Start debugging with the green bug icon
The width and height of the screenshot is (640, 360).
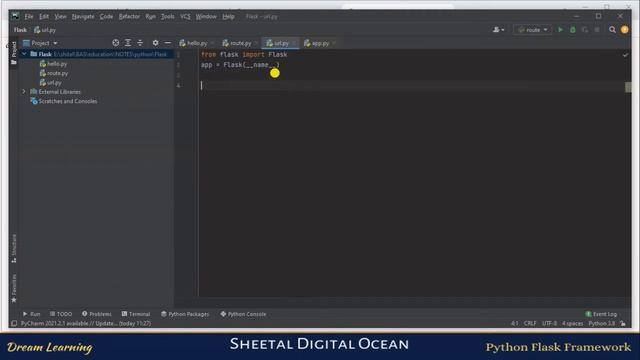(x=573, y=30)
